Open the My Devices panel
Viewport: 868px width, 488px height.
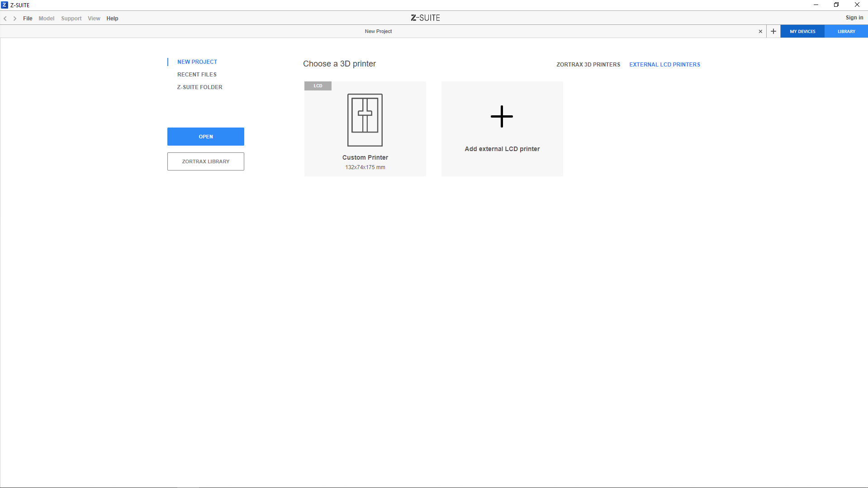pyautogui.click(x=802, y=32)
